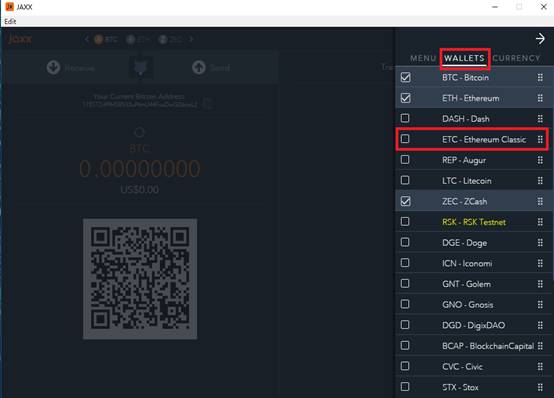Enable the BCAP - BlockchainCapital checkbox
Image resolution: width=554 pixels, height=398 pixels.
point(405,345)
